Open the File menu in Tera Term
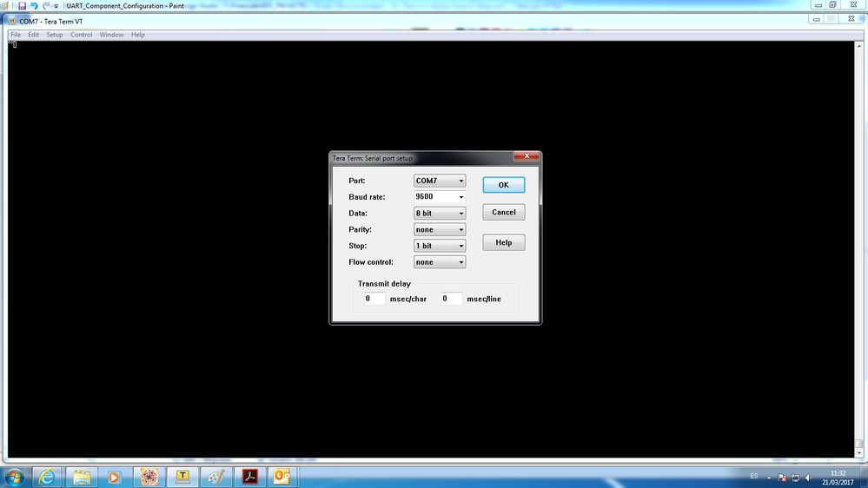868x488 pixels. (x=16, y=35)
